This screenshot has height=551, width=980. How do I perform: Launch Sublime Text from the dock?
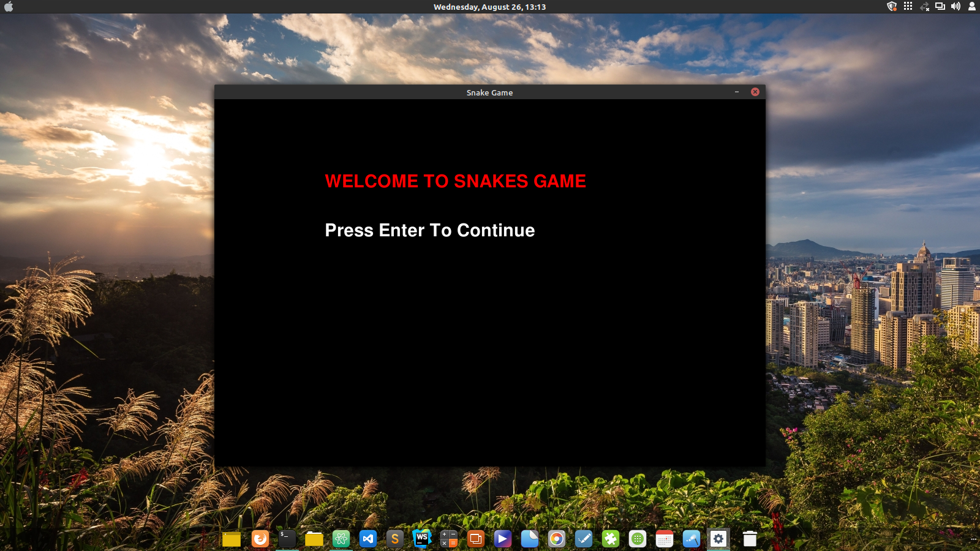(x=394, y=539)
